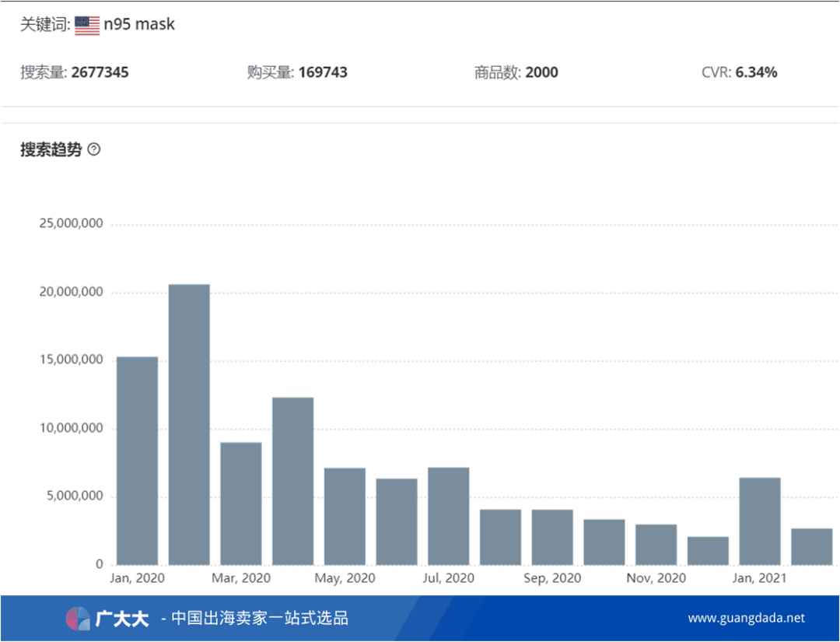Click the 20,000,000 y-axis label

[72, 292]
